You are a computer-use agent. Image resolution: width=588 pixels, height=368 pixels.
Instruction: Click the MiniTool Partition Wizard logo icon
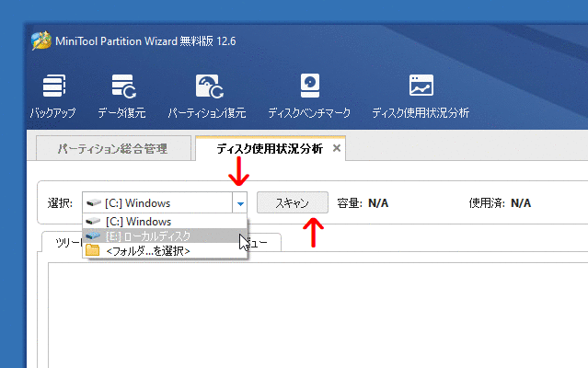coord(40,41)
